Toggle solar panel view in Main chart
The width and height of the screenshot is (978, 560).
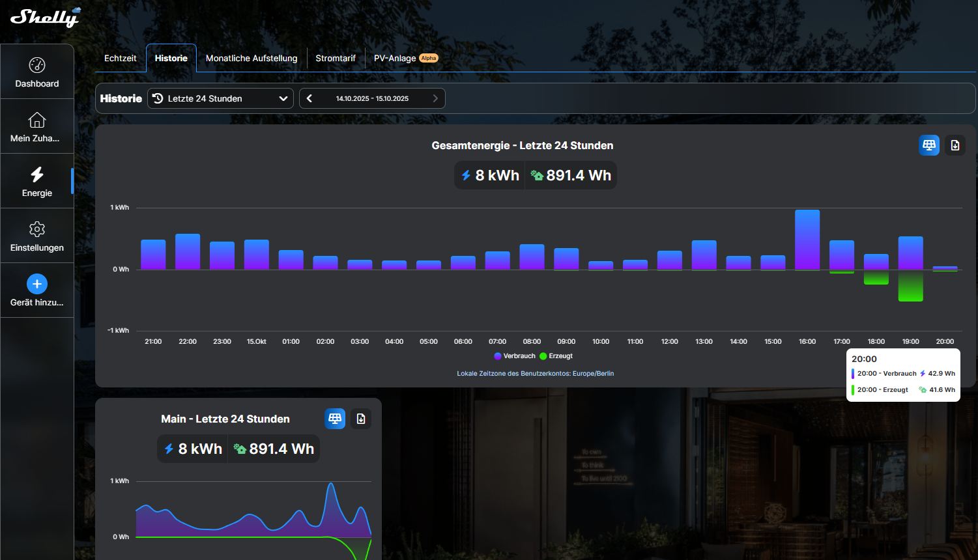[x=335, y=419]
